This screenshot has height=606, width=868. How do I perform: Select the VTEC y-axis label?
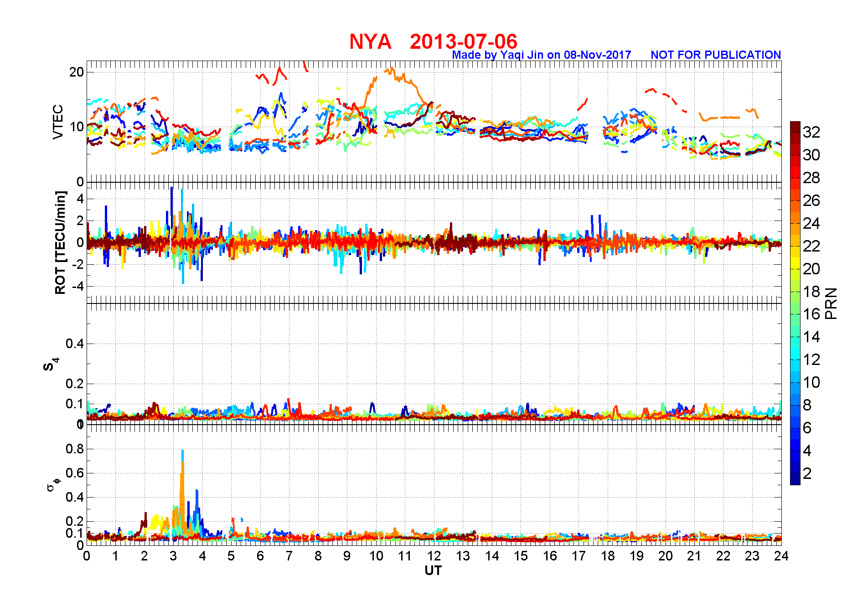58,122
